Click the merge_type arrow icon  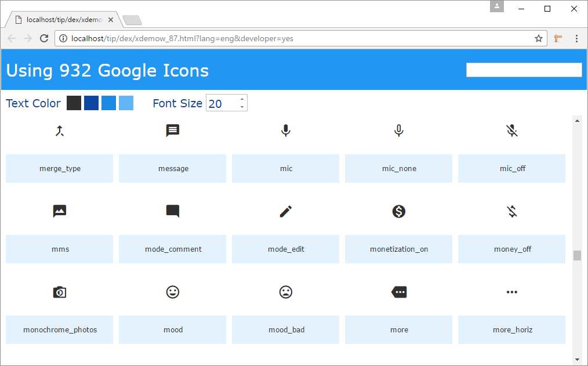click(x=59, y=131)
